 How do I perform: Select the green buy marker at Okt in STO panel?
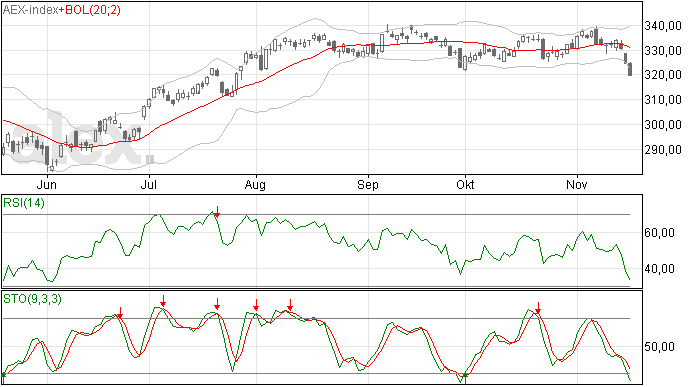pyautogui.click(x=465, y=376)
